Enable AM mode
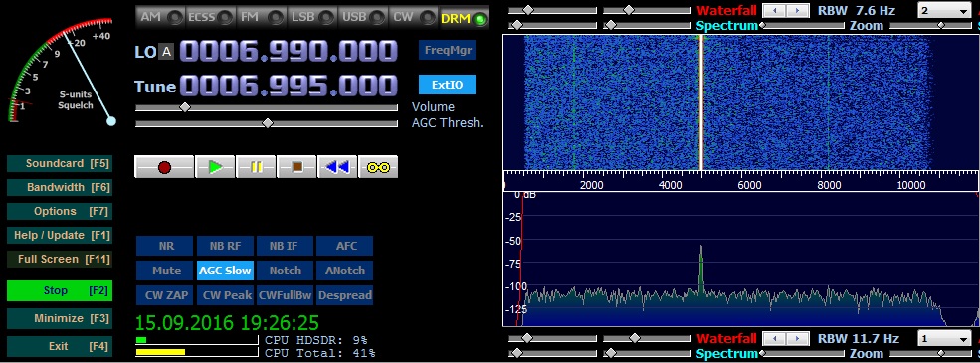Viewport: 980px width, 363px height. [160, 18]
